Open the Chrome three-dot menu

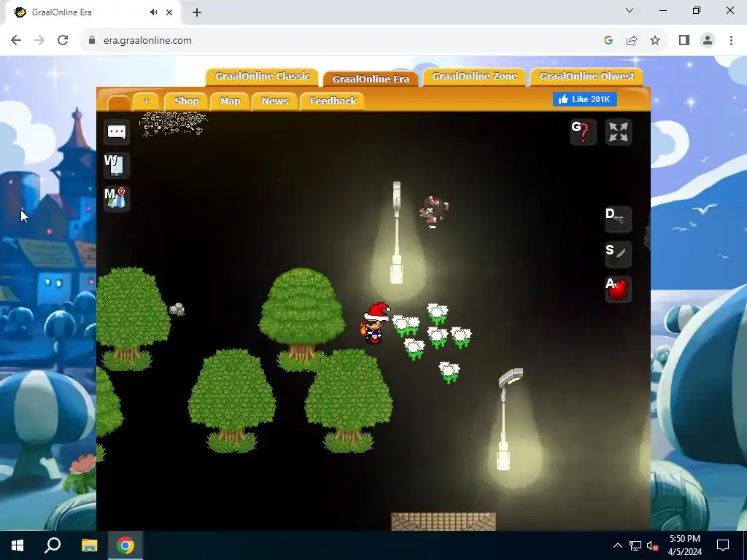pos(731,41)
